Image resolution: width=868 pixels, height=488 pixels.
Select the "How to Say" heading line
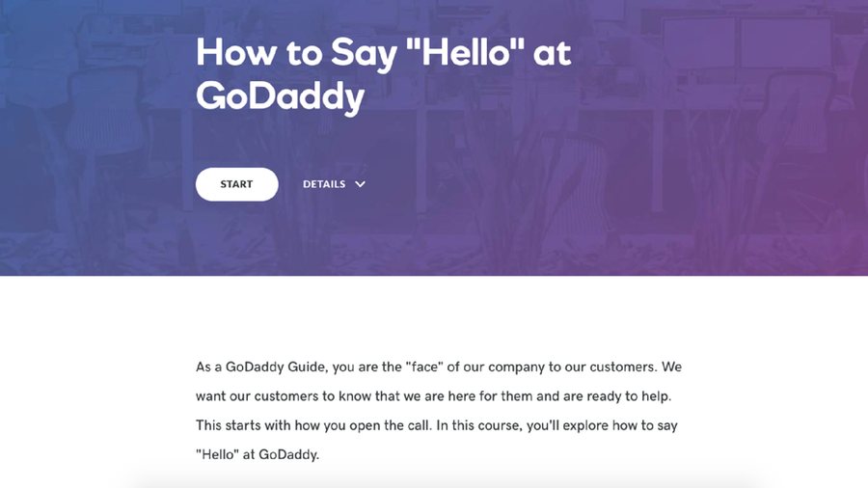[383, 54]
